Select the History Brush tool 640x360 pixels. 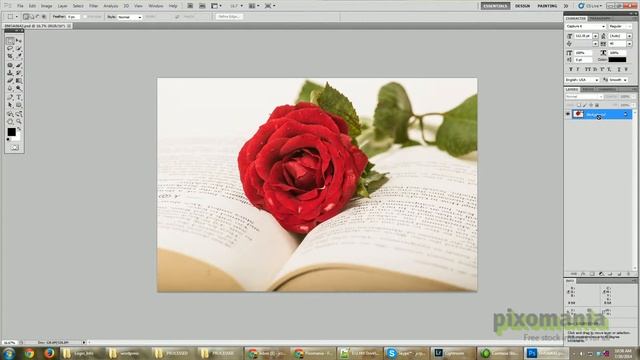point(19,73)
